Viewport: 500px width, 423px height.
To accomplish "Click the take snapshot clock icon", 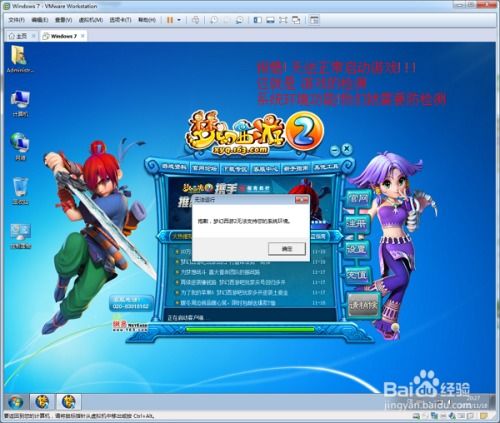I will pos(214,20).
